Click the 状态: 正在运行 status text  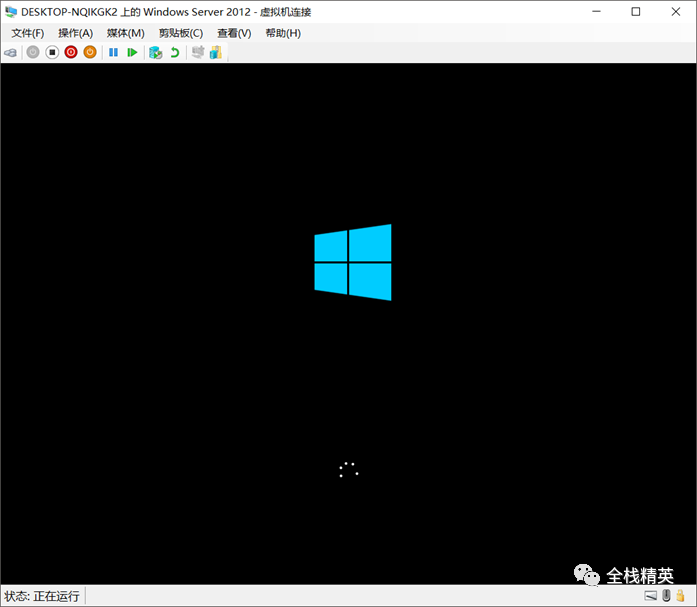click(42, 596)
